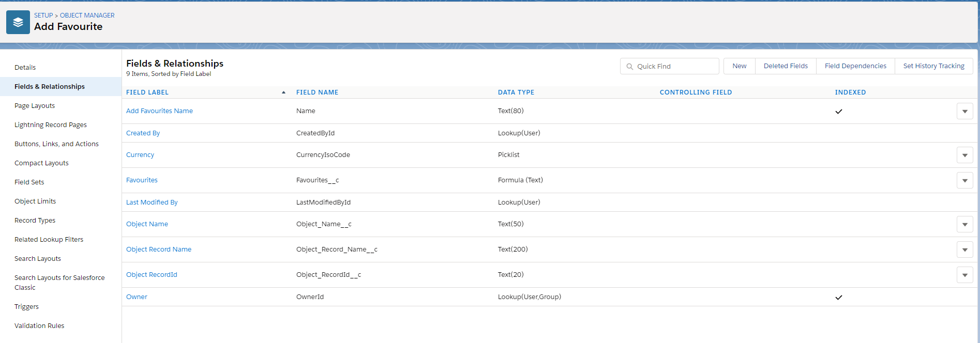Sort by the Data Type column
This screenshot has width=980, height=343.
(516, 92)
